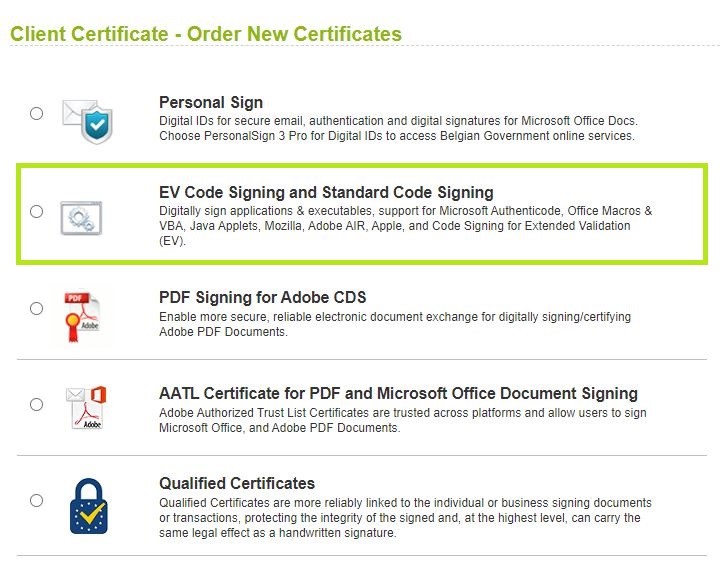Viewport: 721px width, 579px height.
Task: Click the AATL Adobe Authorized Trust List description
Action: (x=403, y=420)
